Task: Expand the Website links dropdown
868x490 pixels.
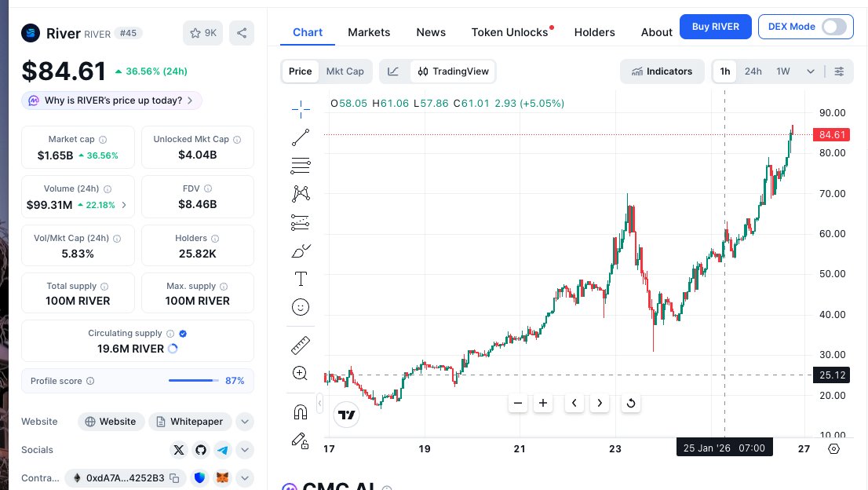Action: click(x=245, y=422)
